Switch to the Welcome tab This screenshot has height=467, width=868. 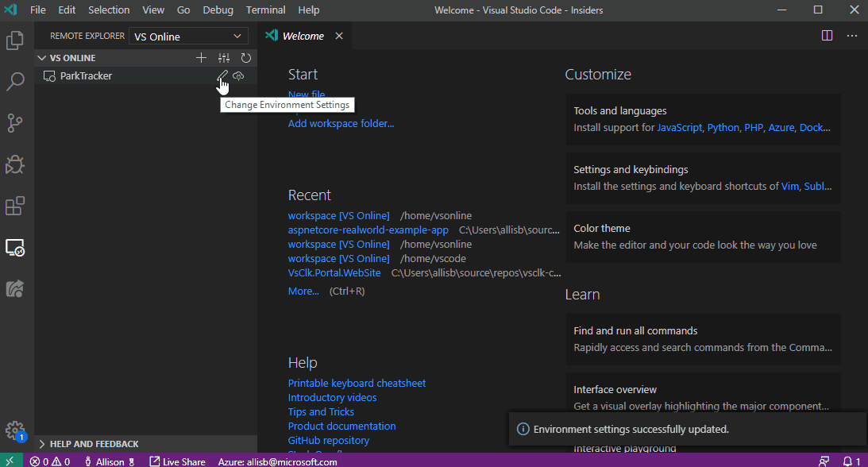pyautogui.click(x=303, y=35)
